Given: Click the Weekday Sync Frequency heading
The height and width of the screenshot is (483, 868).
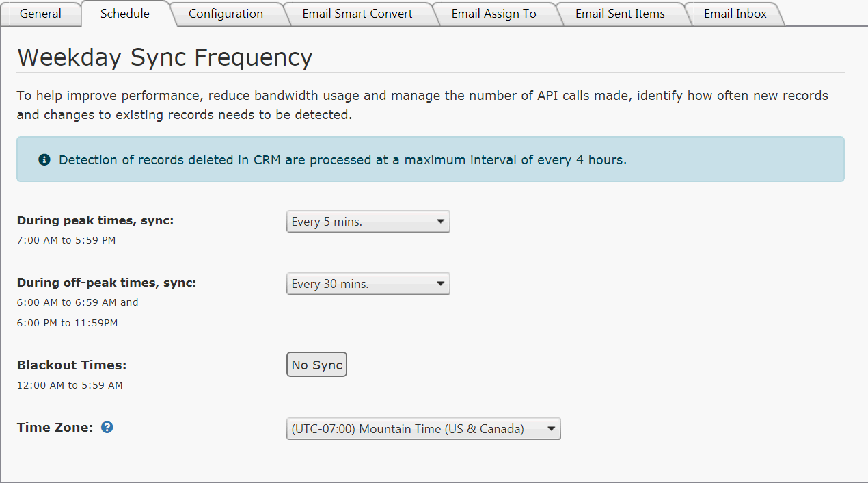Looking at the screenshot, I should 165,57.
